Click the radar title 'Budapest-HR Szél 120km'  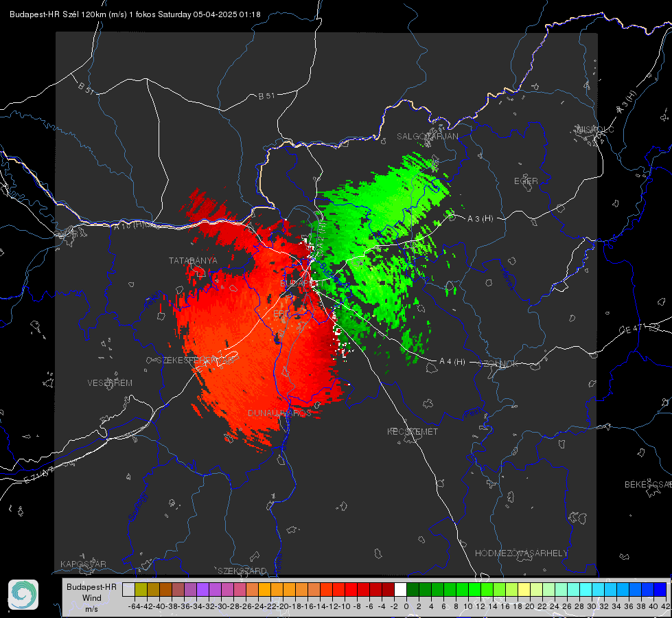tap(58, 14)
